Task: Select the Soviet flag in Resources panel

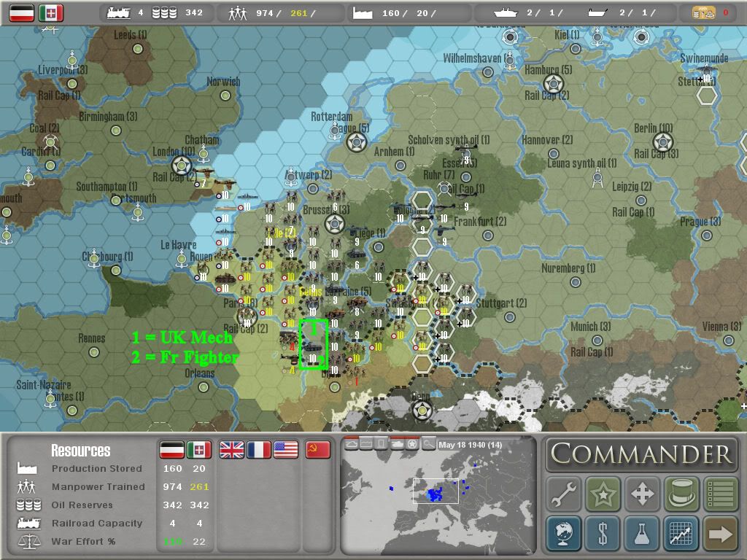Action: [317, 450]
